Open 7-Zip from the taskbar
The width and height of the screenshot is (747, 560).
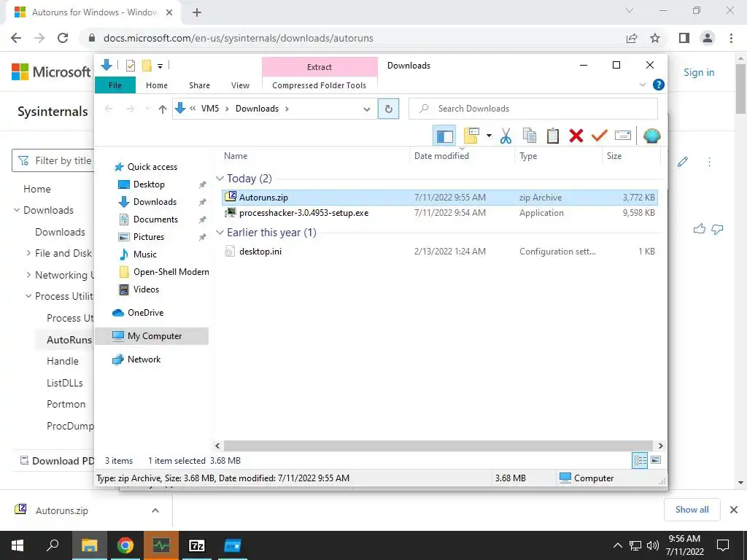[x=197, y=545]
